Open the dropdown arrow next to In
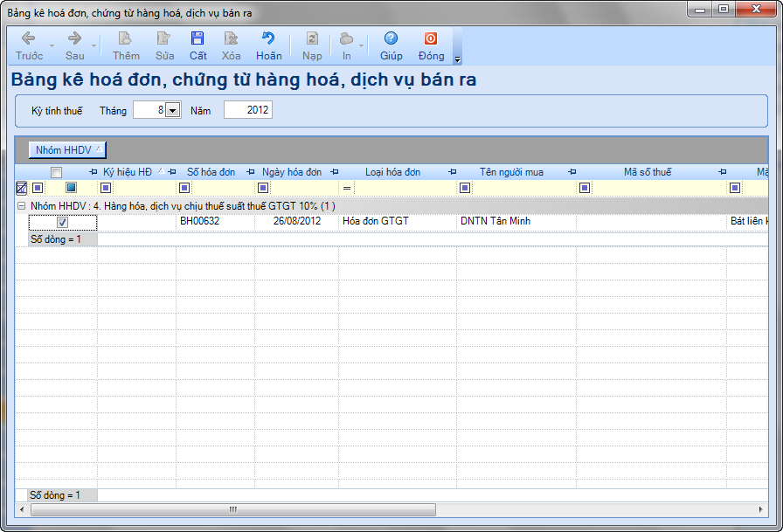The image size is (783, 532). pos(362,46)
